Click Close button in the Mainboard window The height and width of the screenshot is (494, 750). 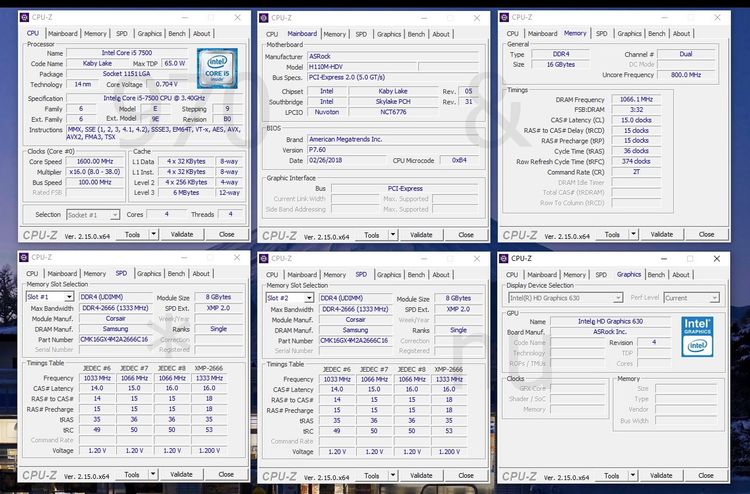pyautogui.click(x=466, y=235)
